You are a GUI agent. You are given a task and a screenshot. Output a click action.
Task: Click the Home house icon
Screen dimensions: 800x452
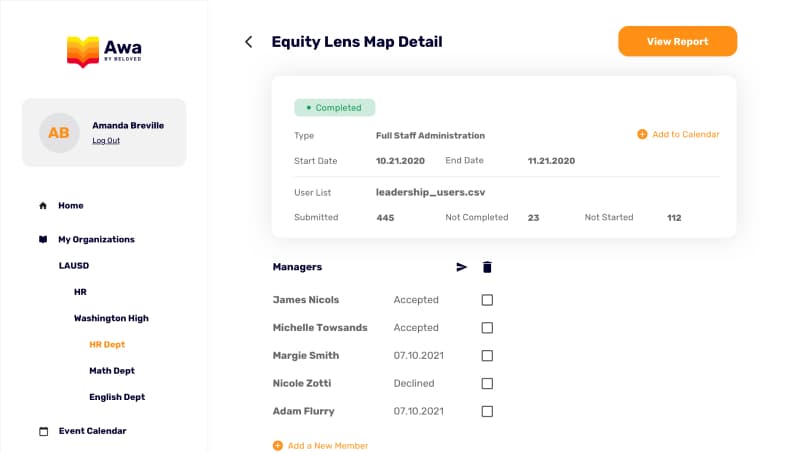43,206
